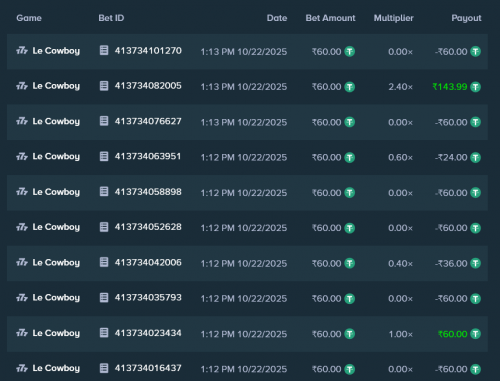
Task: Click ₹60.00 bet amount in row 413734058898
Action: [327, 193]
